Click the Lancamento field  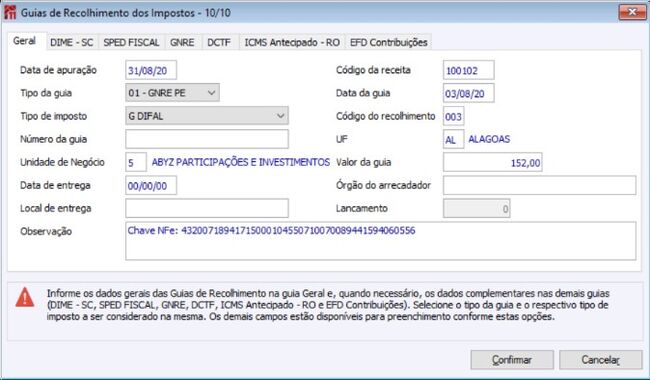pos(477,208)
